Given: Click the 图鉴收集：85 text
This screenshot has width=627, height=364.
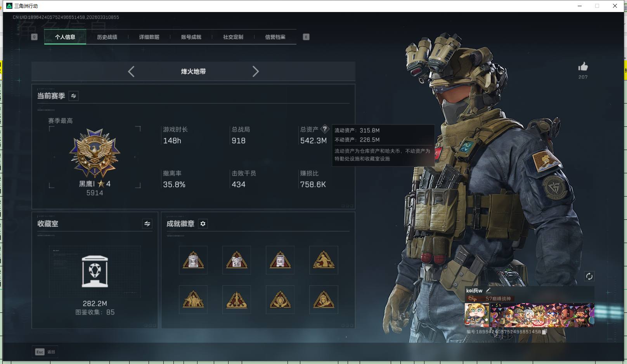Looking at the screenshot, I should coord(95,312).
